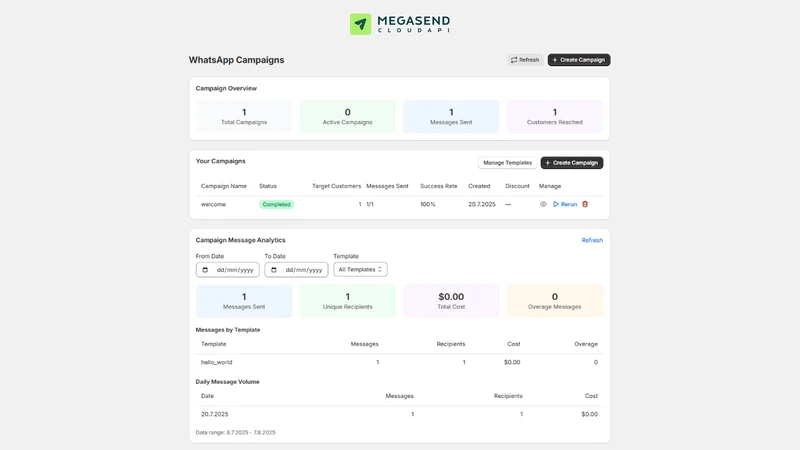Click the Overage Messages card

coord(555,301)
